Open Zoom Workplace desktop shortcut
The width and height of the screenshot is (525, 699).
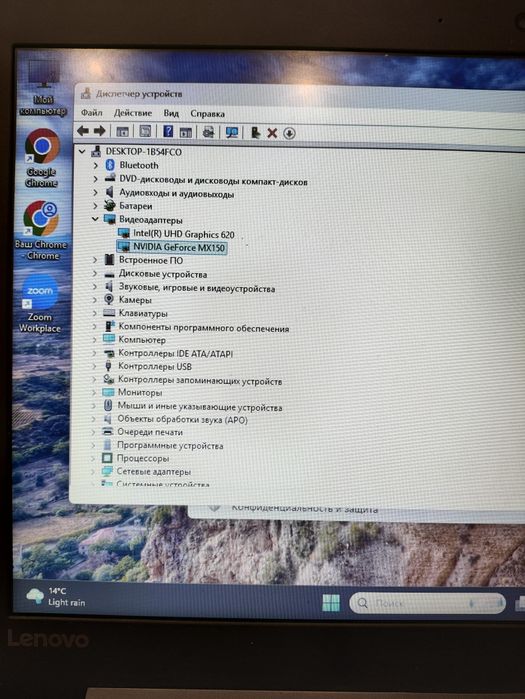click(40, 303)
